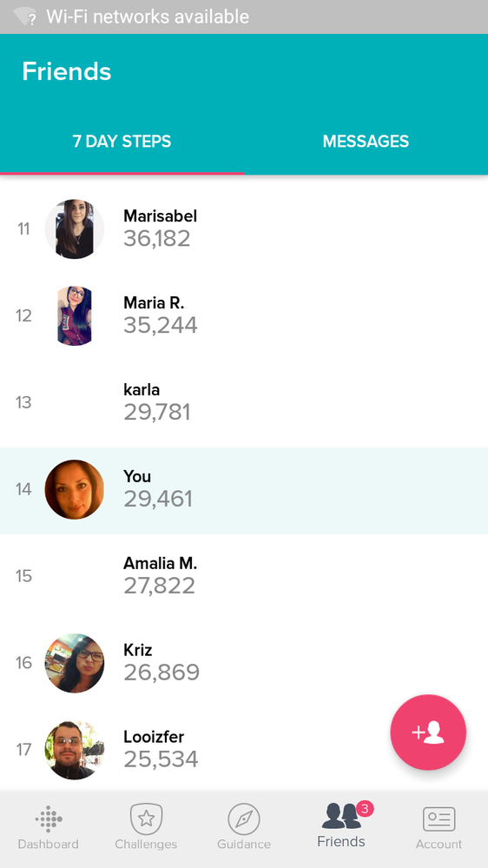
Task: Open karla's entry with 29,781 steps
Action: [x=244, y=402]
